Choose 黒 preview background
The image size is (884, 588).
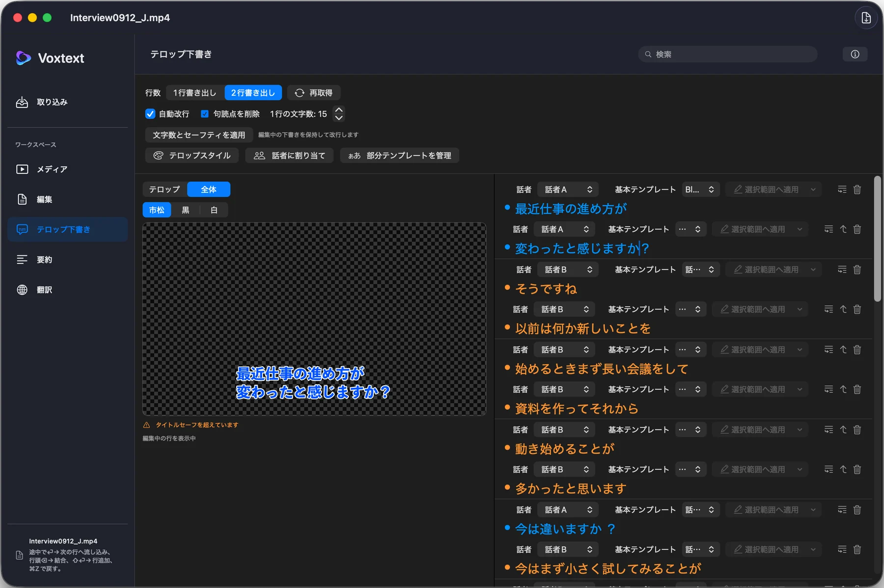185,210
